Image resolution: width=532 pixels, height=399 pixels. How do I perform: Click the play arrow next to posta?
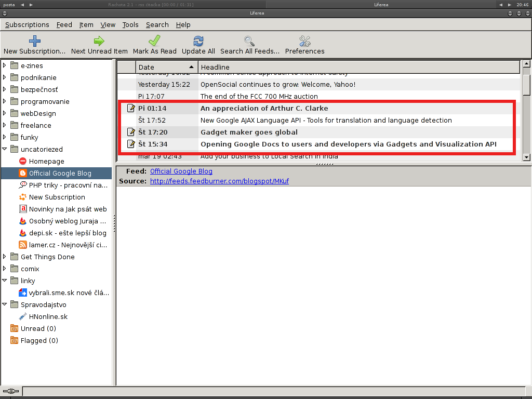[x=31, y=5]
